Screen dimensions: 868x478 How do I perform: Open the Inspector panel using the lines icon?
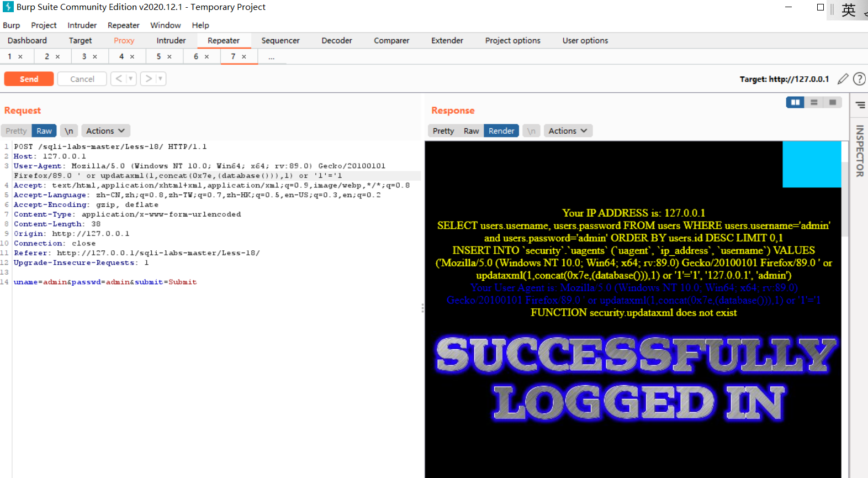pyautogui.click(x=860, y=104)
